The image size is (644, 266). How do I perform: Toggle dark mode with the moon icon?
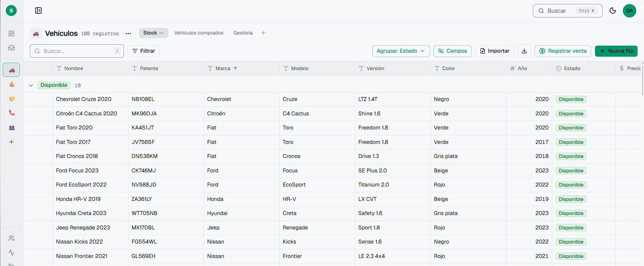tap(613, 11)
